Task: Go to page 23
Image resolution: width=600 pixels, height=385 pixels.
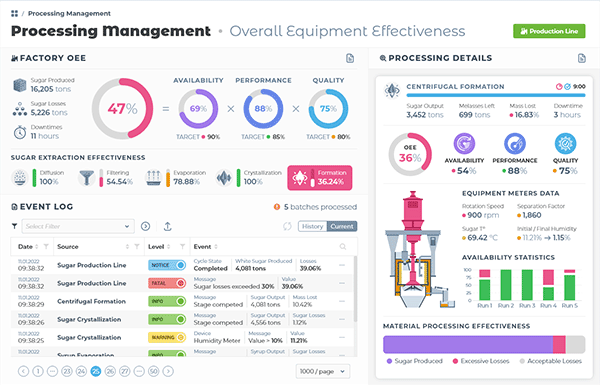Action: (x=67, y=371)
